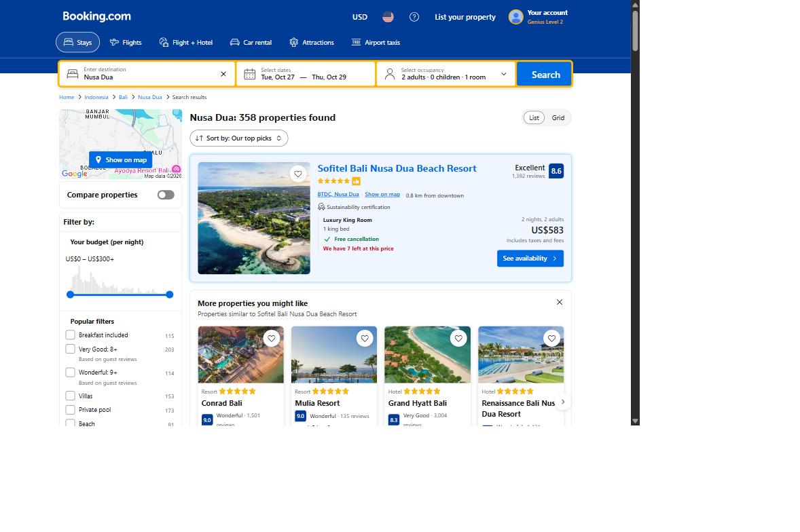
Task: Switch to List view
Action: [x=534, y=117]
